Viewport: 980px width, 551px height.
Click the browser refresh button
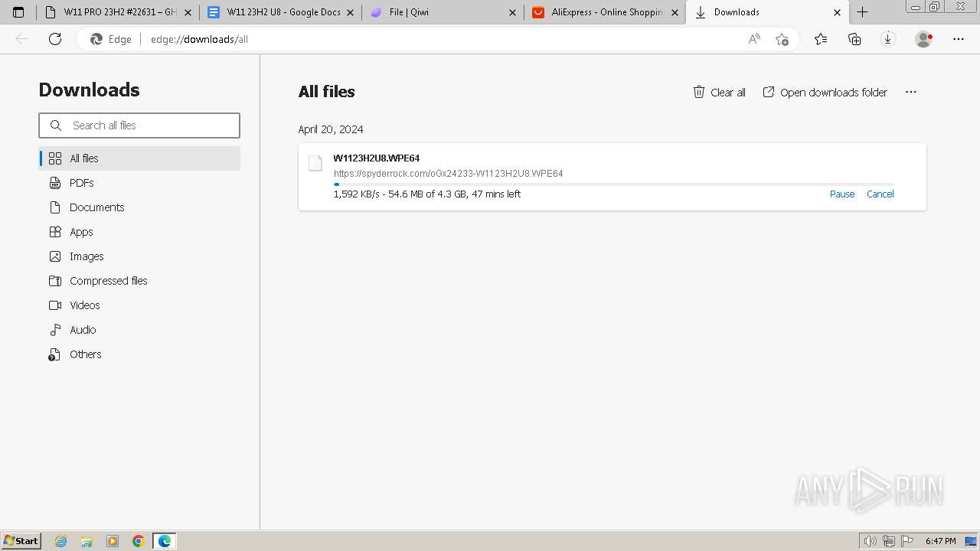coord(55,39)
